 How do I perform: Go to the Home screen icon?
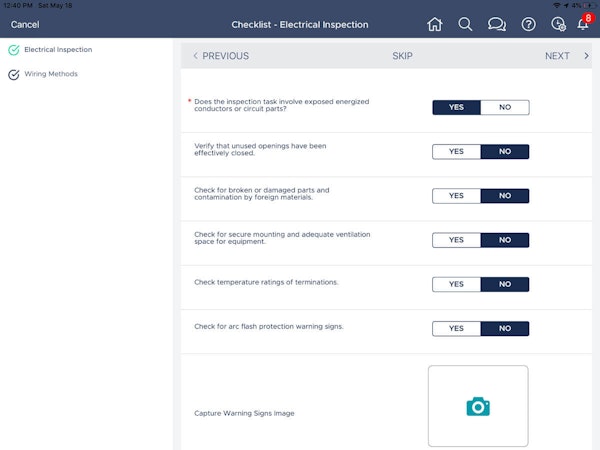(434, 24)
